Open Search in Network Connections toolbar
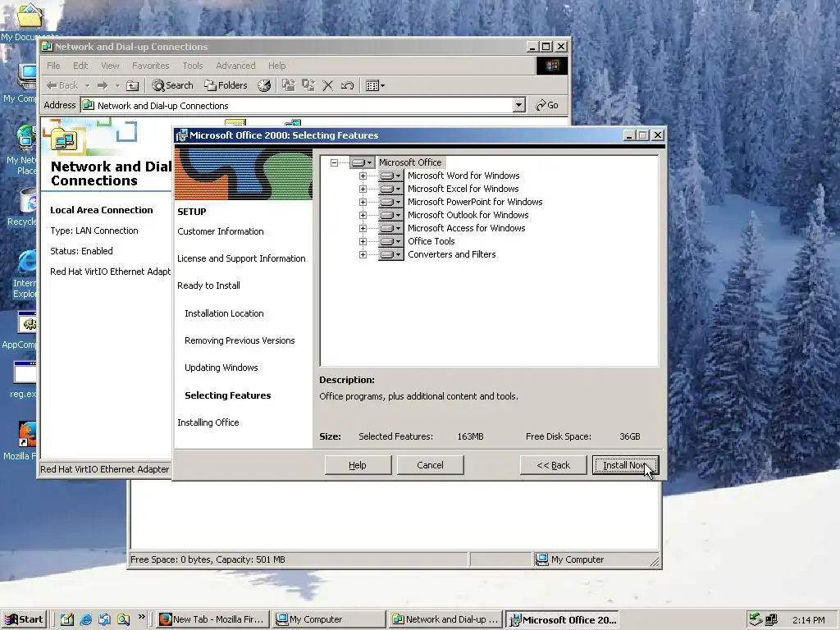The height and width of the screenshot is (630, 840). (x=172, y=85)
